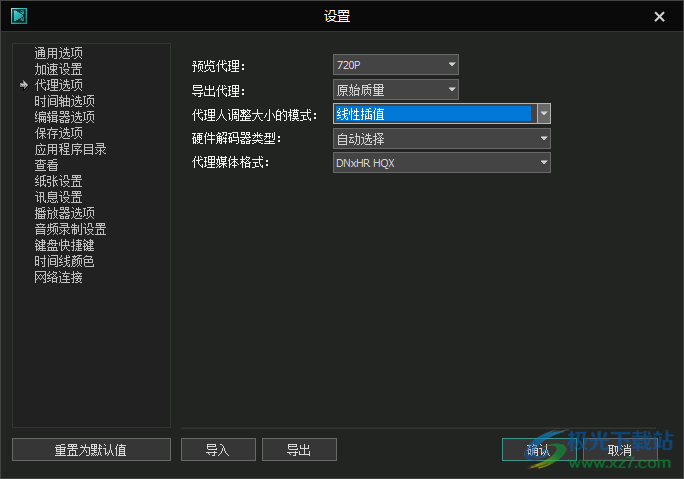Cancel changes with 取消 button
The width and height of the screenshot is (684, 479).
tap(620, 450)
